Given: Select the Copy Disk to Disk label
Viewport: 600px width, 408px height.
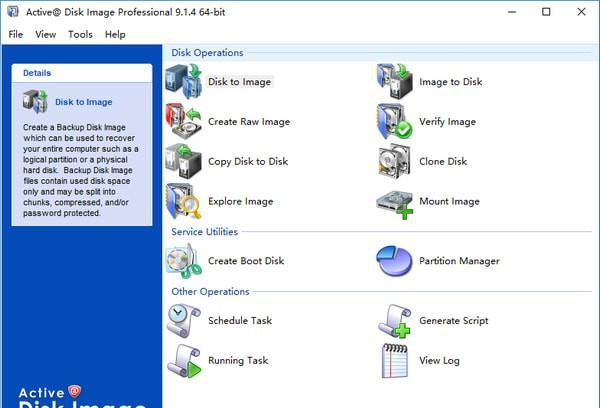Looking at the screenshot, I should tap(248, 161).
